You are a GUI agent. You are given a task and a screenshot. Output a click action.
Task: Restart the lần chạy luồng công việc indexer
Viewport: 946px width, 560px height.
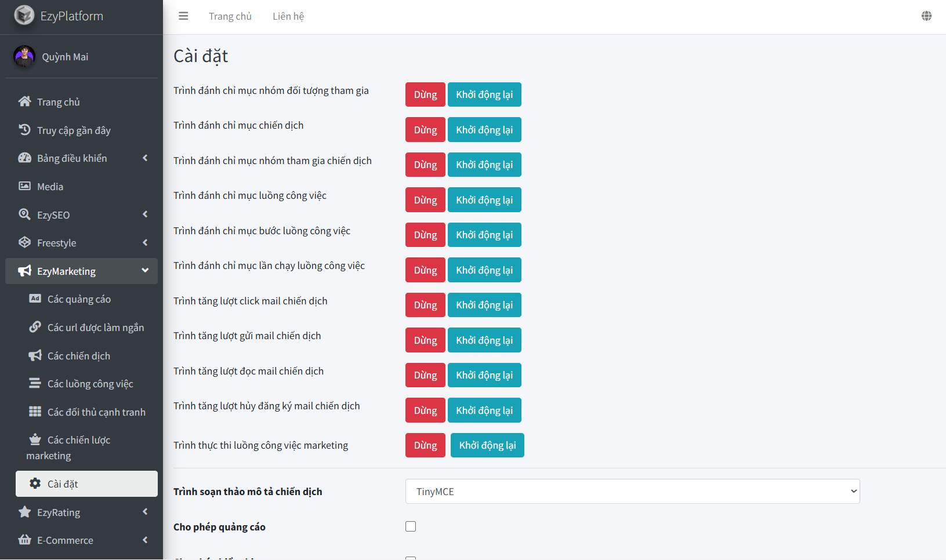(484, 270)
